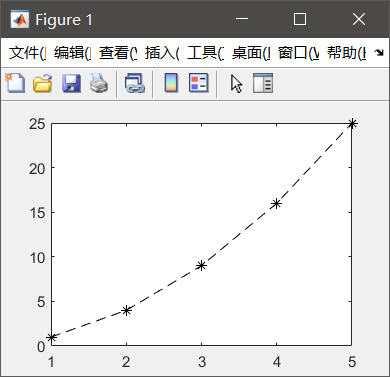Select the Edit Plot arrow tool
Viewport: 390px width, 377px height.
click(236, 83)
